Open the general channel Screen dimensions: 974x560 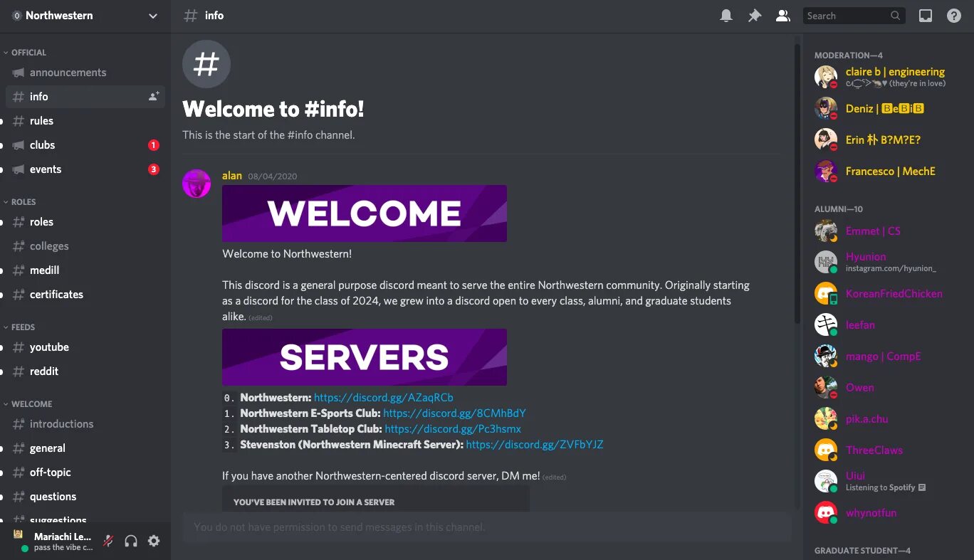coord(85,448)
